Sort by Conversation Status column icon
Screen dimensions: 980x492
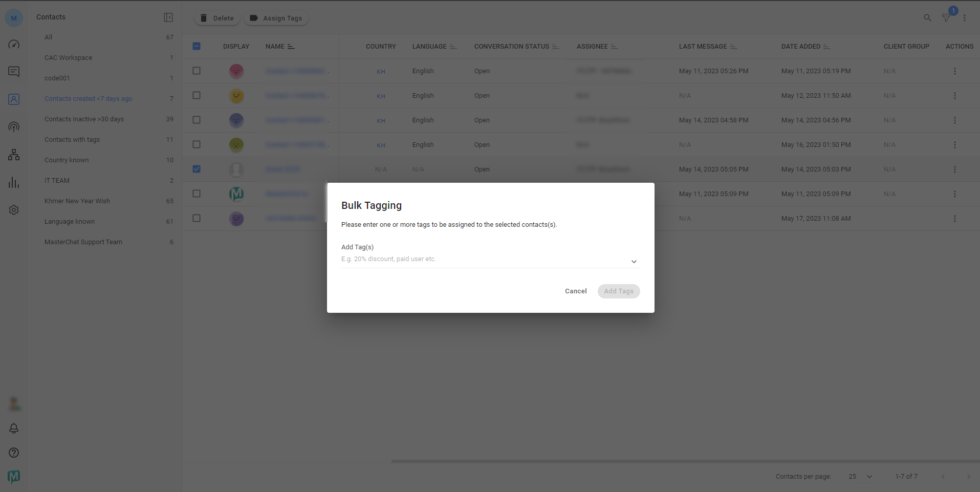555,47
